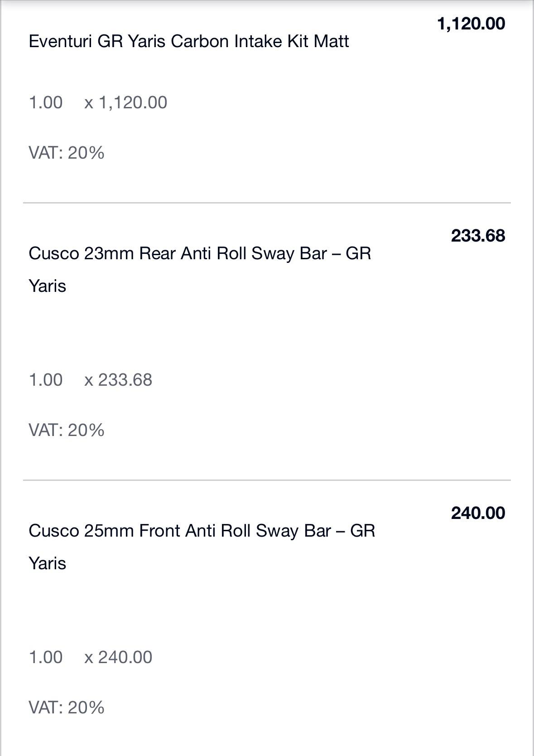534x756 pixels.
Task: Click the 240.00 total amount
Action: (x=478, y=513)
